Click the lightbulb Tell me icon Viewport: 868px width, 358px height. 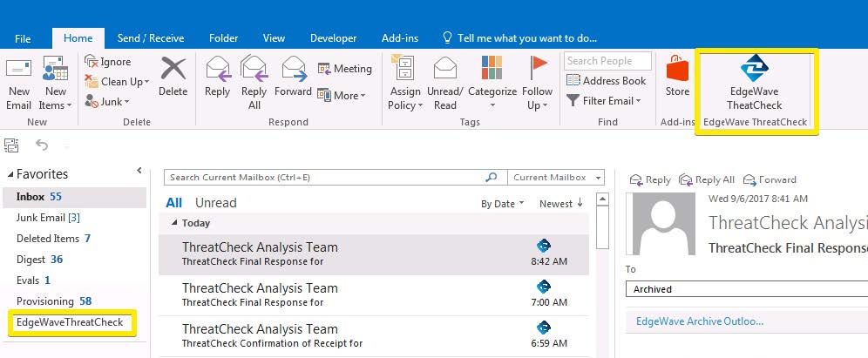(x=447, y=37)
